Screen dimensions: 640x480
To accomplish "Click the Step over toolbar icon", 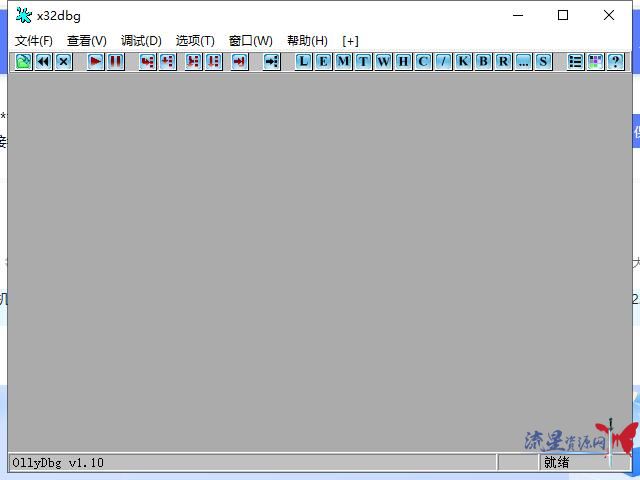I will click(167, 62).
